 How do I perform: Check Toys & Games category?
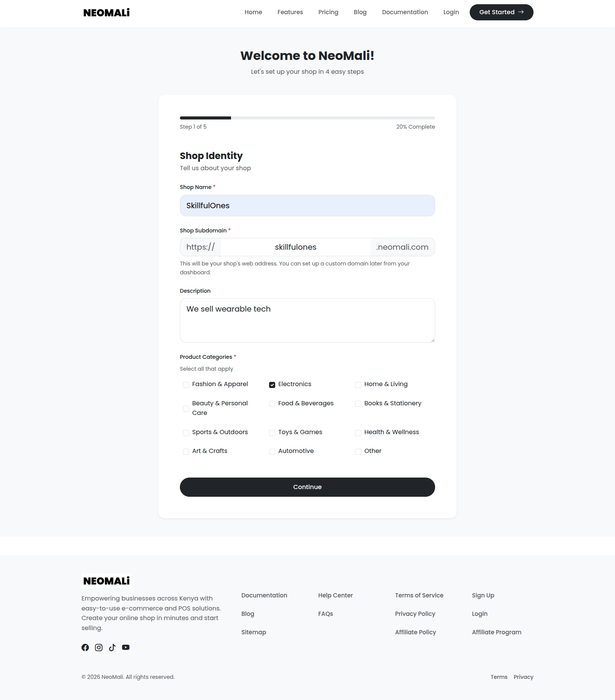(x=272, y=433)
